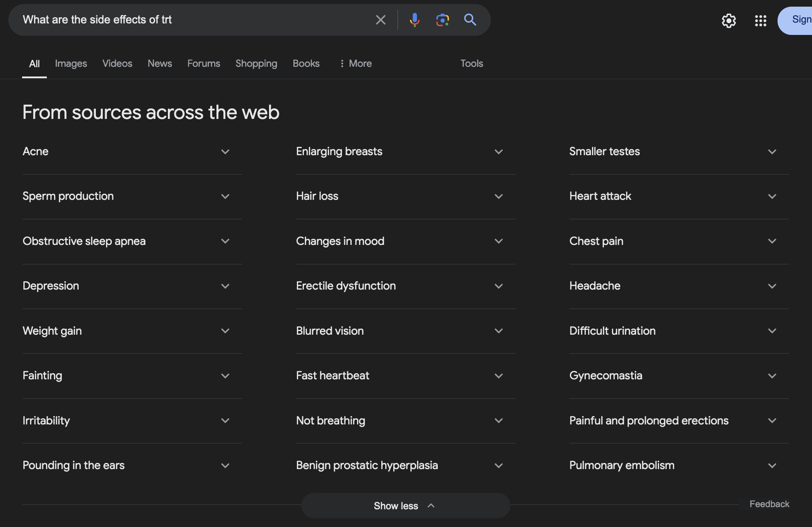
Task: Open the More search filters menu
Action: point(356,64)
